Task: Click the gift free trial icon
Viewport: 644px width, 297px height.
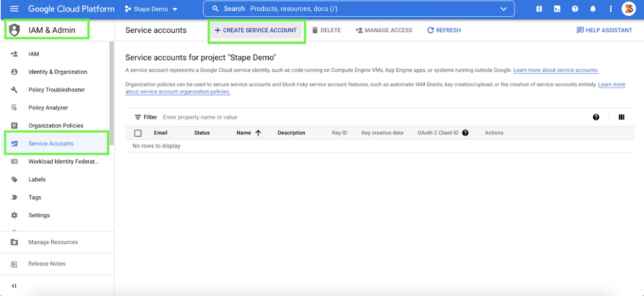Action: pyautogui.click(x=539, y=9)
